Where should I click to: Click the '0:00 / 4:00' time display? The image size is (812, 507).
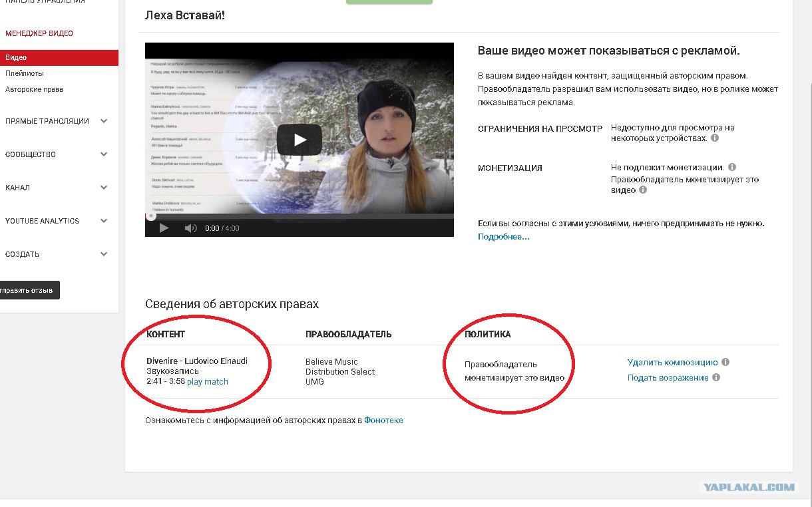point(222,228)
